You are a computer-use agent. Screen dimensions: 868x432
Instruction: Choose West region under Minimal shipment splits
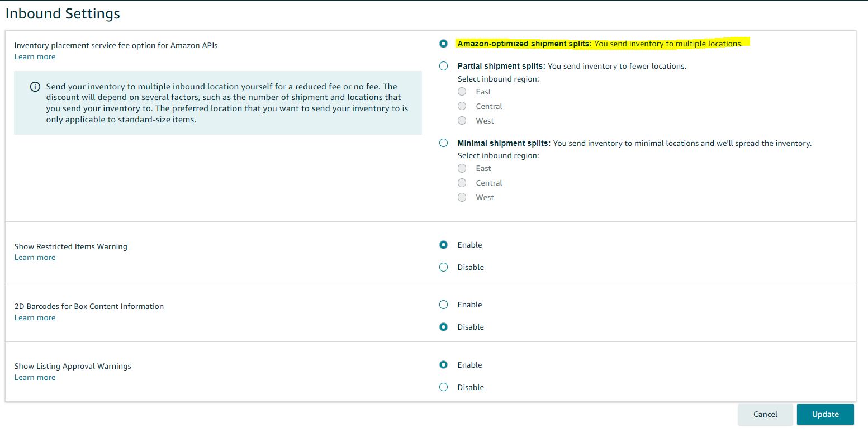[462, 197]
